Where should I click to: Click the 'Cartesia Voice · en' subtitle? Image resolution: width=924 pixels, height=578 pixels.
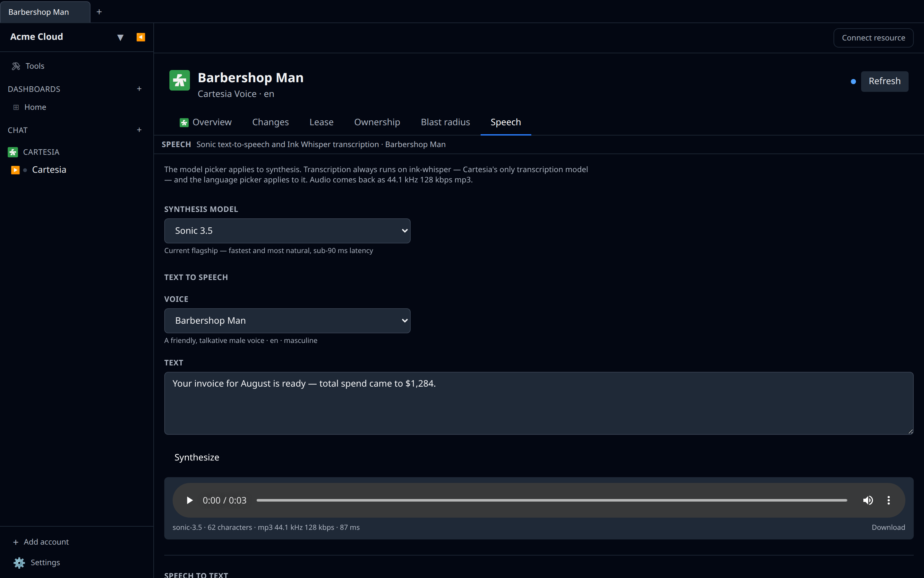236,94
